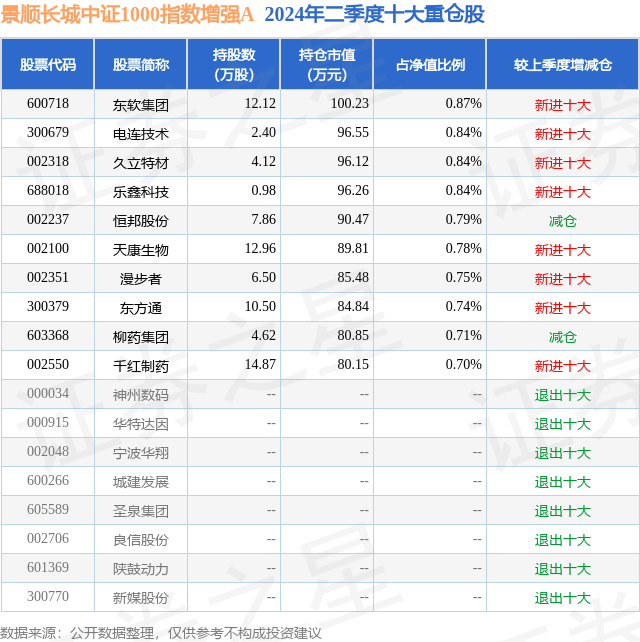Image resolution: width=640 pixels, height=642 pixels.
Task: Select stock name 圣泉集团
Action: click(x=141, y=512)
